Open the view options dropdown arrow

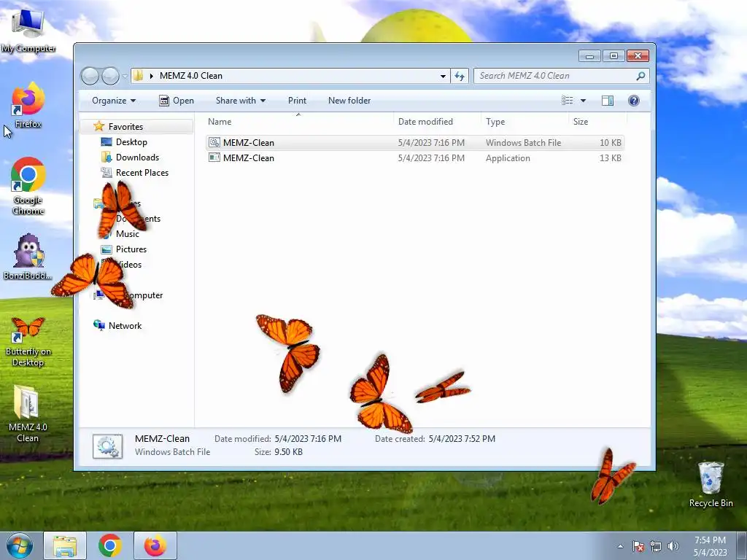click(x=583, y=101)
